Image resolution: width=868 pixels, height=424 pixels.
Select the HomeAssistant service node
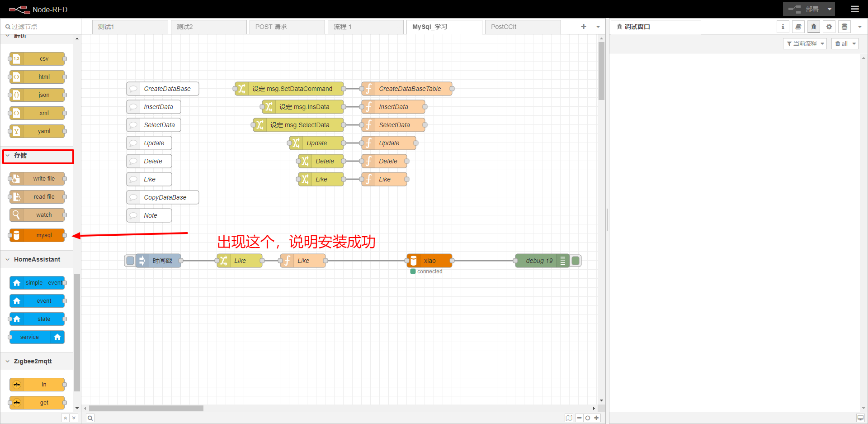click(37, 337)
